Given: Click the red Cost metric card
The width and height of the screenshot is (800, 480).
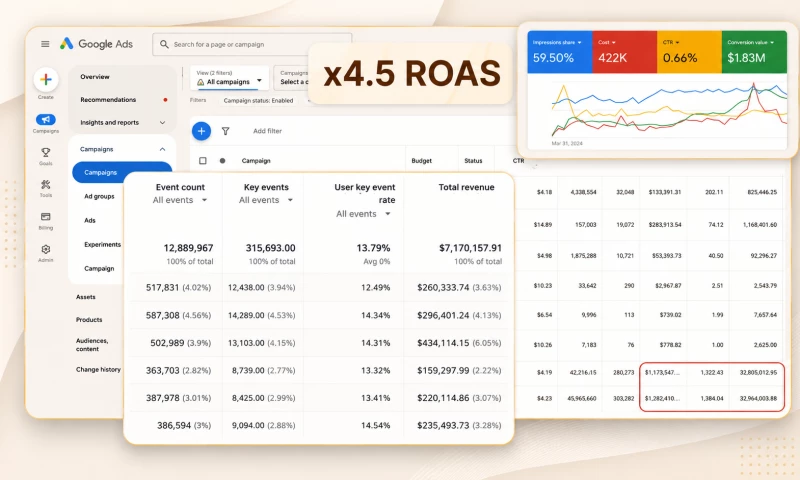Looking at the screenshot, I should click(x=624, y=52).
